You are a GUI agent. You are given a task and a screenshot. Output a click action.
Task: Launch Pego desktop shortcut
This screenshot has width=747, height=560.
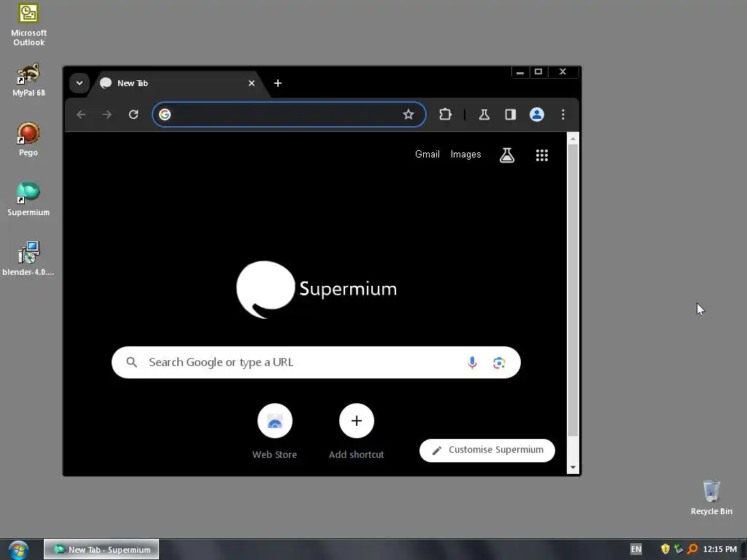pos(28,139)
